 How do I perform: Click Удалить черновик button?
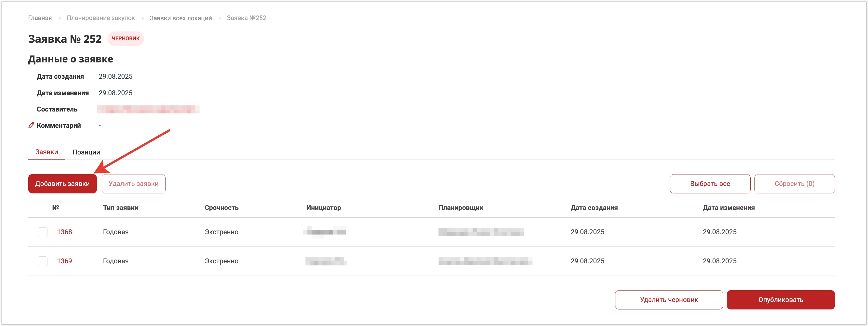pyautogui.click(x=668, y=300)
